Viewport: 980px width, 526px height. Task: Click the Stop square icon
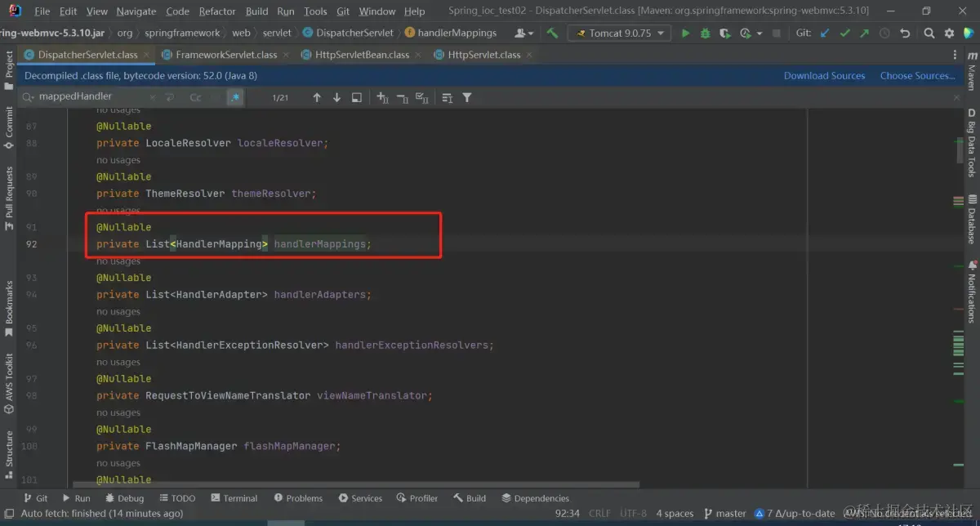[x=777, y=33]
